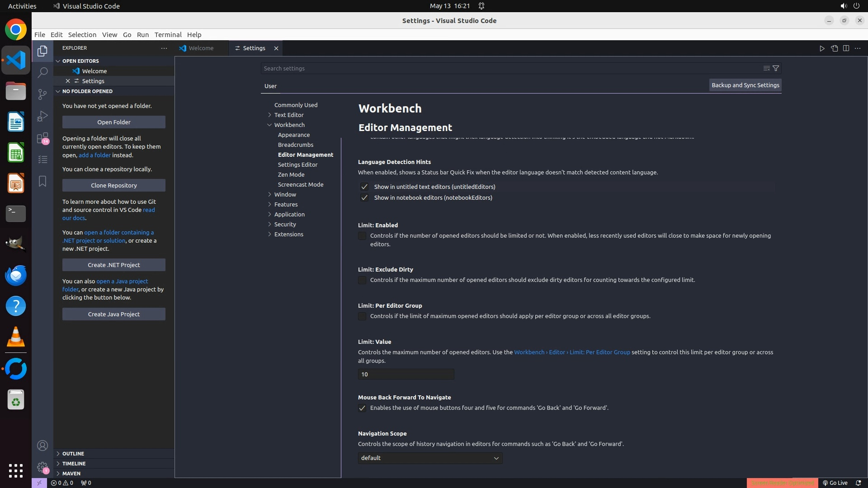Open the Run and Debug view
868x488 pixels.
pyautogui.click(x=42, y=116)
